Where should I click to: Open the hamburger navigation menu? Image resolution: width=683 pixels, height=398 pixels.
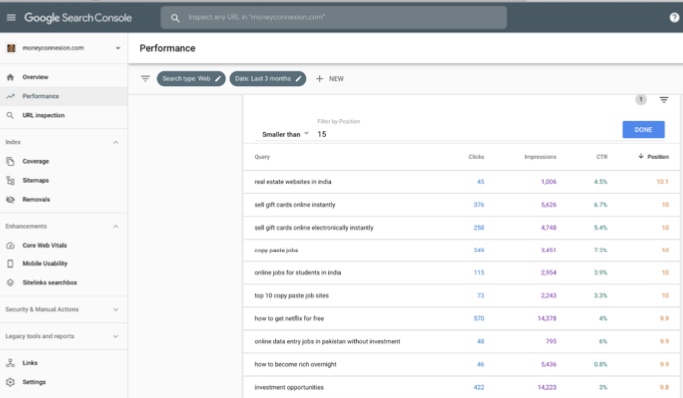point(11,17)
